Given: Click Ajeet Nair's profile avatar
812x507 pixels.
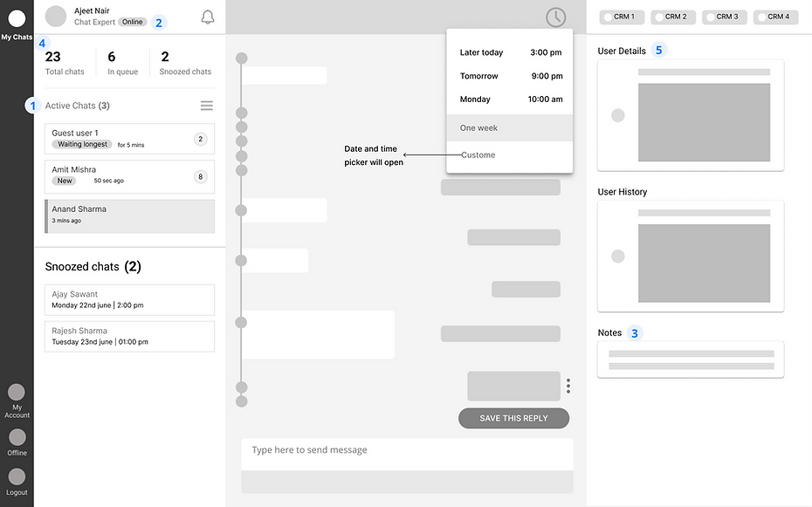Looking at the screenshot, I should coord(56,16).
